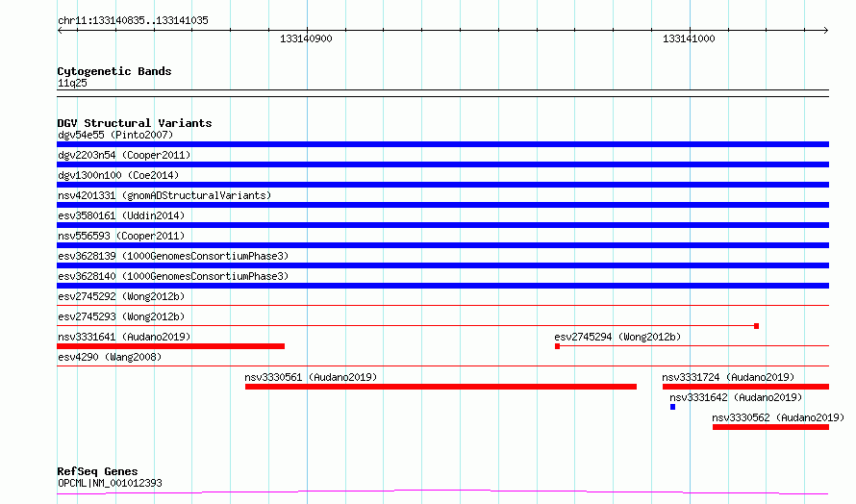
Task: Click nsv3330562 (Audano2019) variant label
Action: 778,417
